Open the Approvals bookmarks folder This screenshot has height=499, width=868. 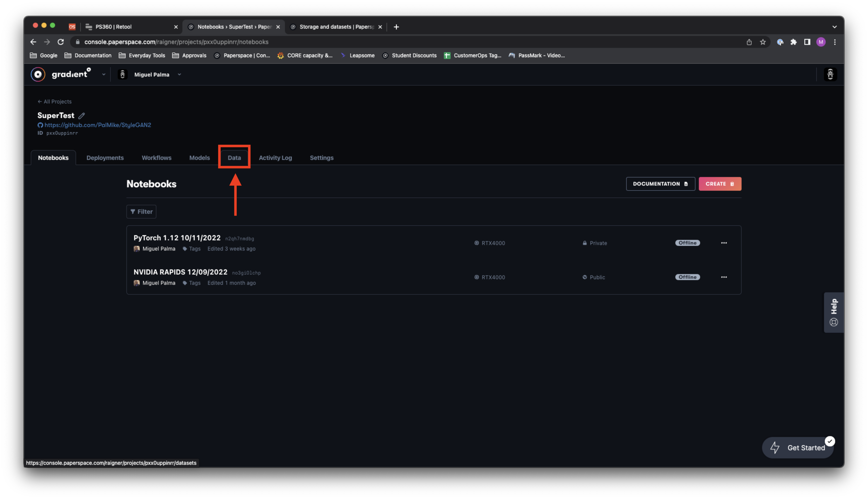coord(189,56)
